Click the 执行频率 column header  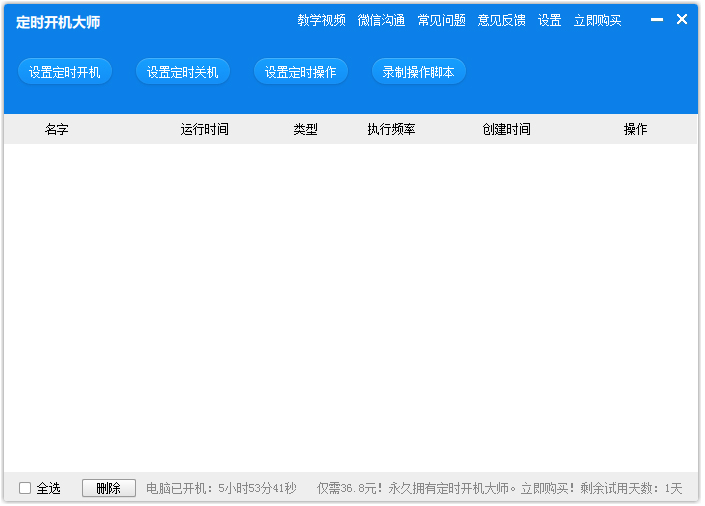pyautogui.click(x=391, y=130)
